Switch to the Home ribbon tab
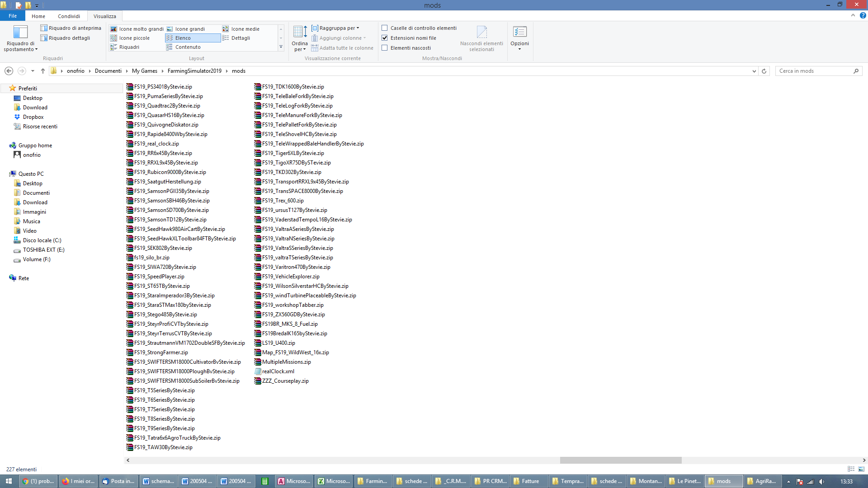868x488 pixels. [38, 16]
